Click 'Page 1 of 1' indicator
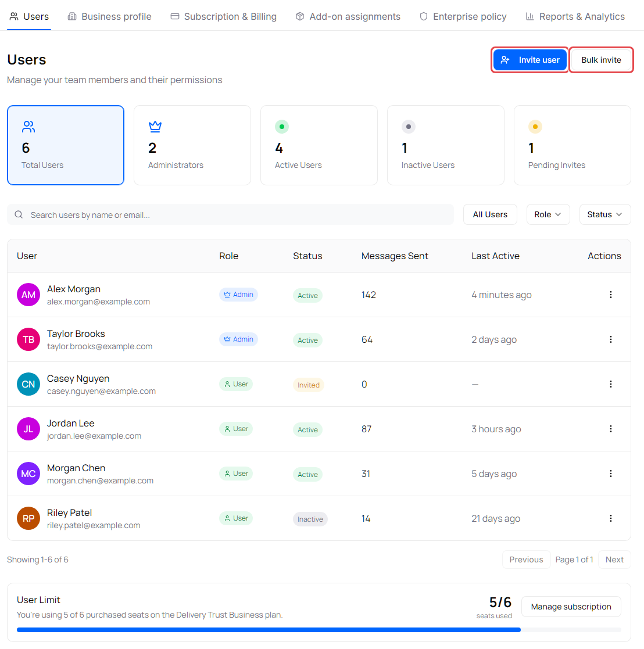644x649 pixels. [x=574, y=560]
